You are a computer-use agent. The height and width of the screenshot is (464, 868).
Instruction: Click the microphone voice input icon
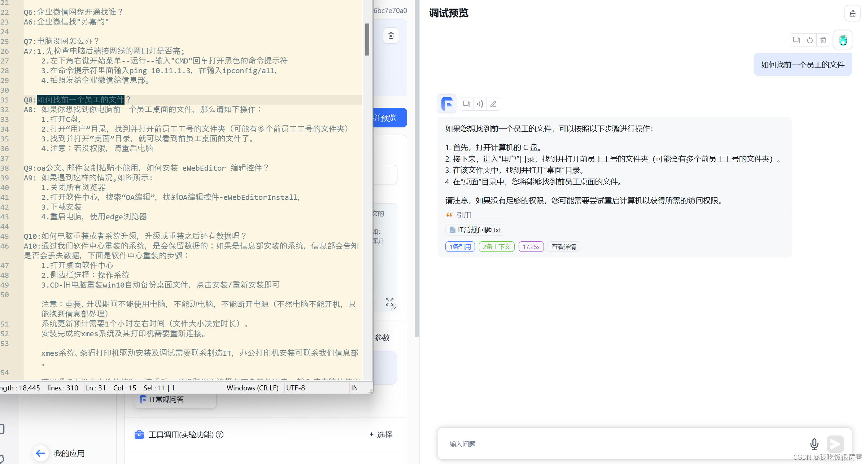pos(814,444)
